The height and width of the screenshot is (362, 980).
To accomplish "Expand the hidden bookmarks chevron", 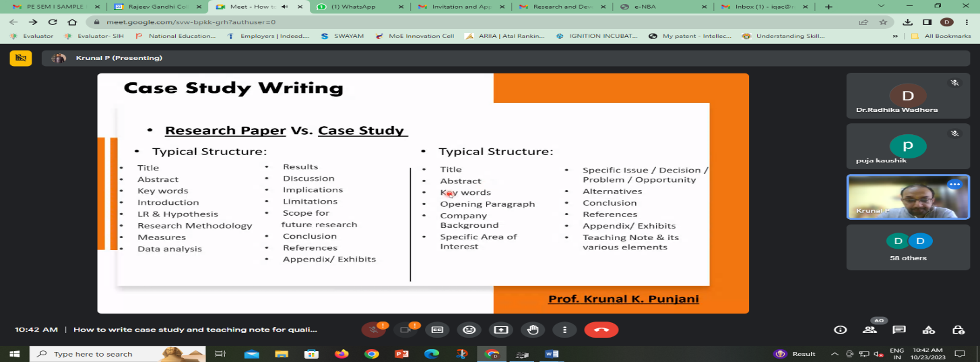I will click(895, 36).
